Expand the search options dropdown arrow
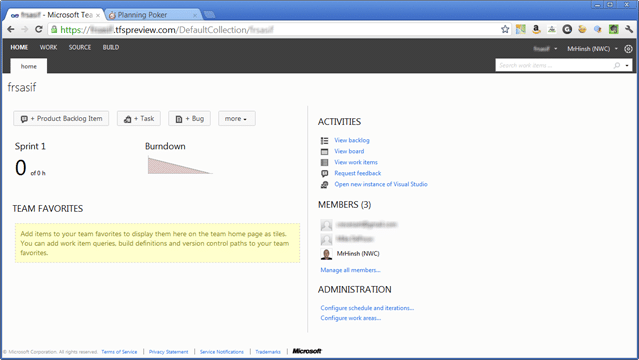Image resolution: width=639 pixels, height=360 pixels. [627, 65]
